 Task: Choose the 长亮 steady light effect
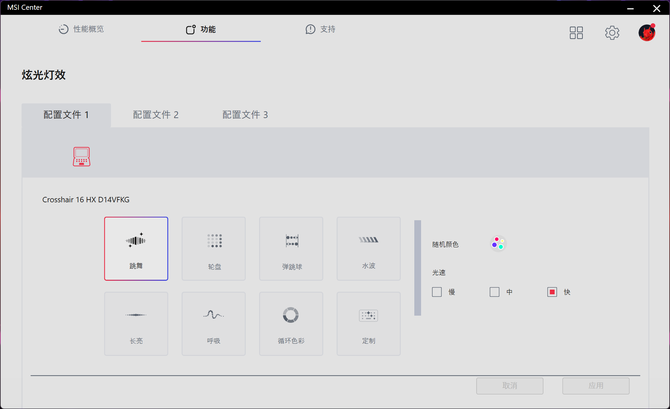(136, 324)
